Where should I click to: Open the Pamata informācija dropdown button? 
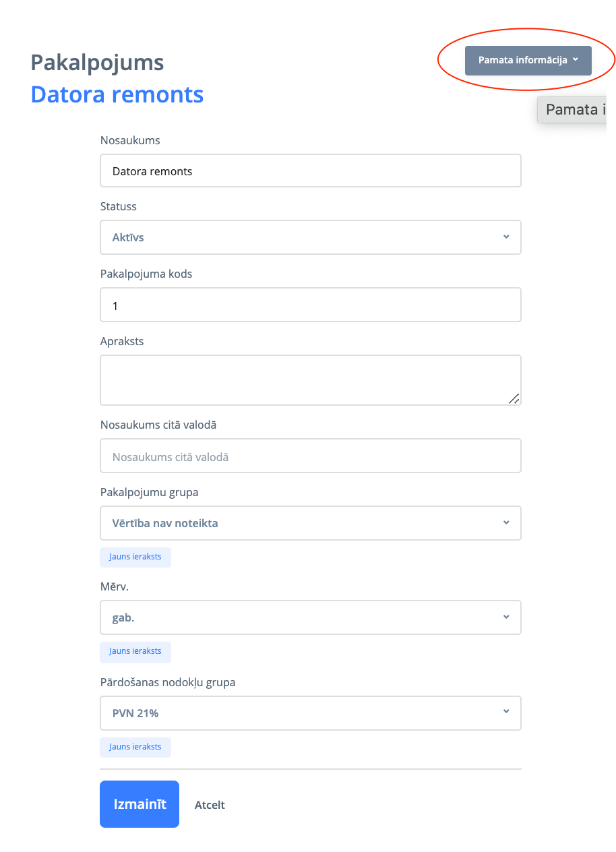coord(528,61)
